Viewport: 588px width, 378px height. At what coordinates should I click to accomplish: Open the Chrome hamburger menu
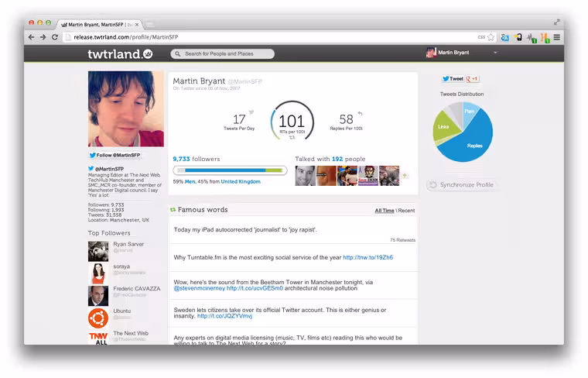(x=557, y=37)
